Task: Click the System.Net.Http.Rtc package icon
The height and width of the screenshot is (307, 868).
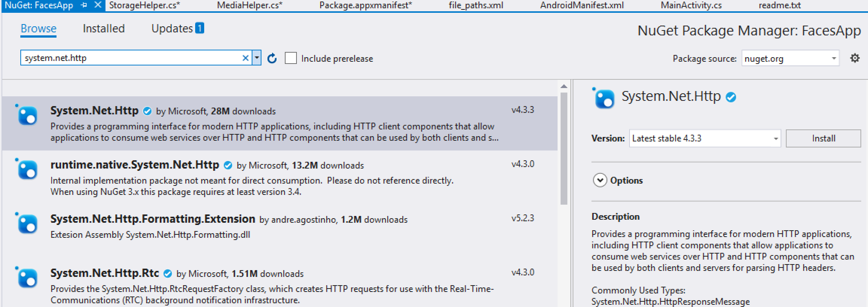Action: click(27, 277)
